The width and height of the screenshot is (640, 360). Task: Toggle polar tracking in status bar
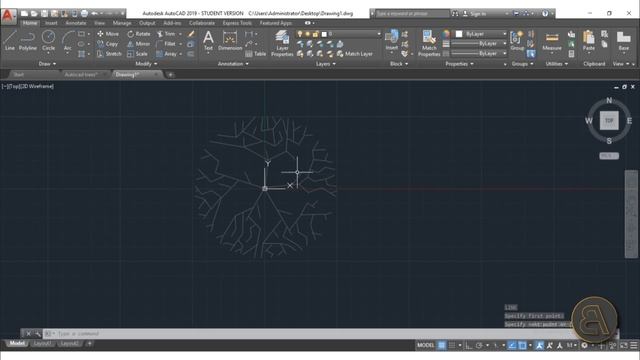(x=479, y=345)
